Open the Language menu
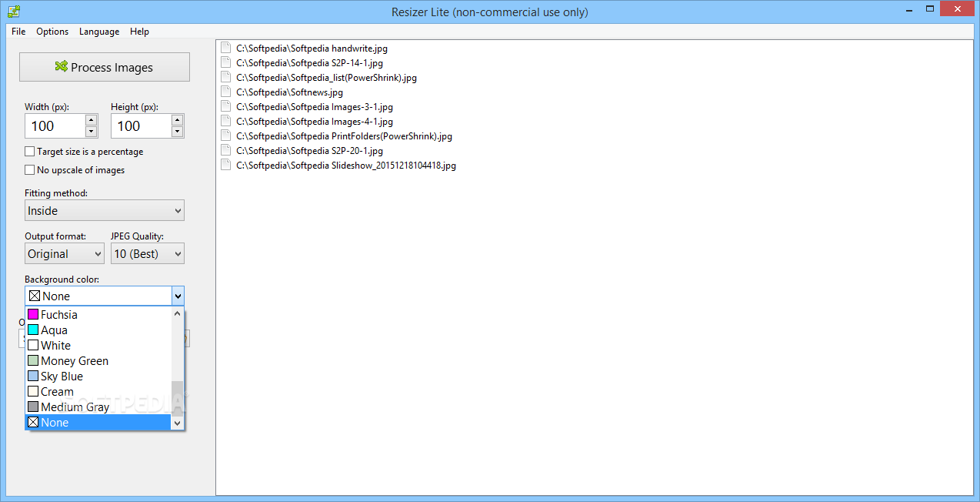980x502 pixels. click(x=99, y=32)
